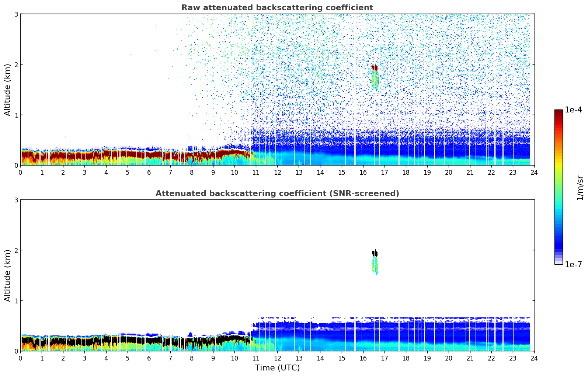The width and height of the screenshot is (588, 376).
Task: Pick the deep blue band in the colorbar
Action: 559,243
